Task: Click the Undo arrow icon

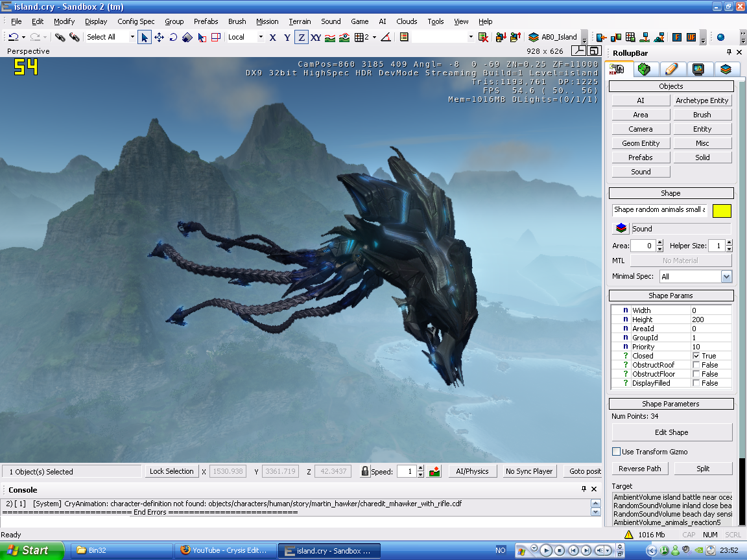Action: coord(14,37)
